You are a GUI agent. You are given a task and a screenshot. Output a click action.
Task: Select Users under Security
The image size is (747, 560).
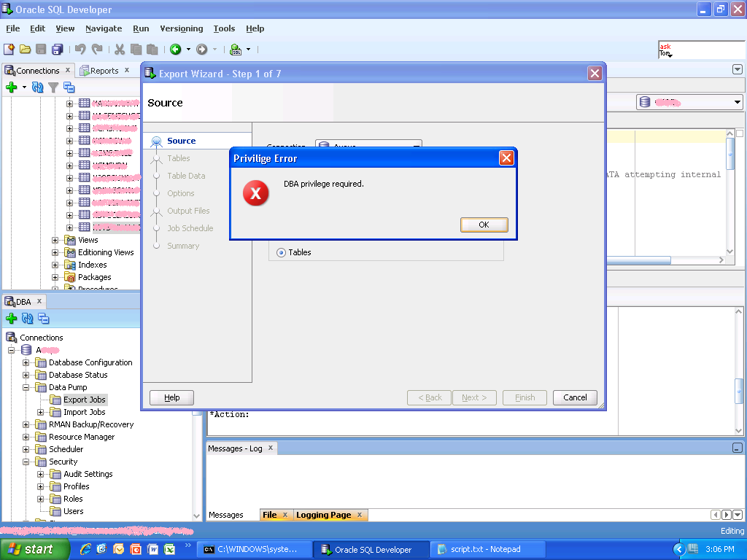click(x=73, y=511)
